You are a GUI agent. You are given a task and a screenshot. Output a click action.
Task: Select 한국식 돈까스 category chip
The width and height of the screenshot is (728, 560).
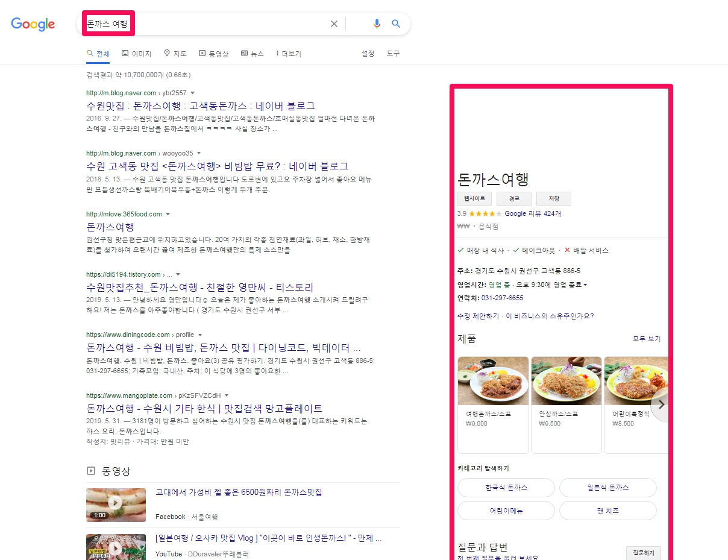coord(506,488)
